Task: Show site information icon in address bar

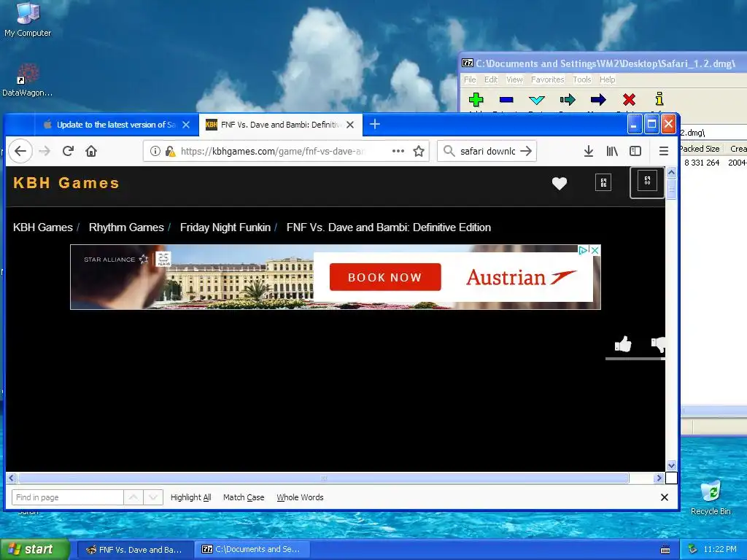Action: (155, 151)
